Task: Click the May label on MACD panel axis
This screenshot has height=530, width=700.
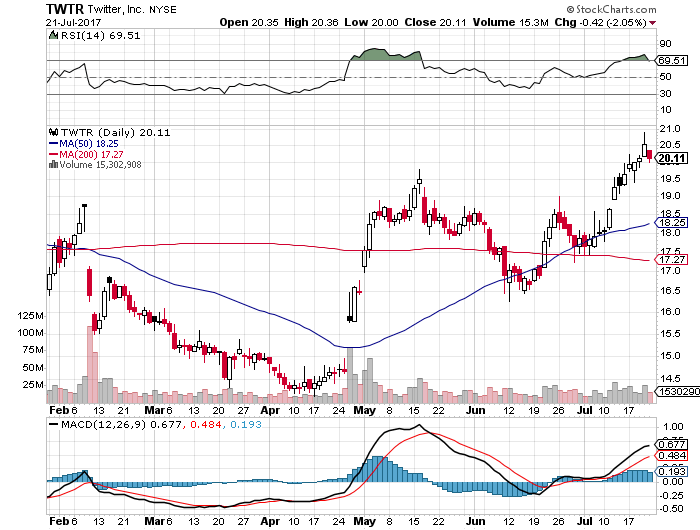Action: coord(364,522)
